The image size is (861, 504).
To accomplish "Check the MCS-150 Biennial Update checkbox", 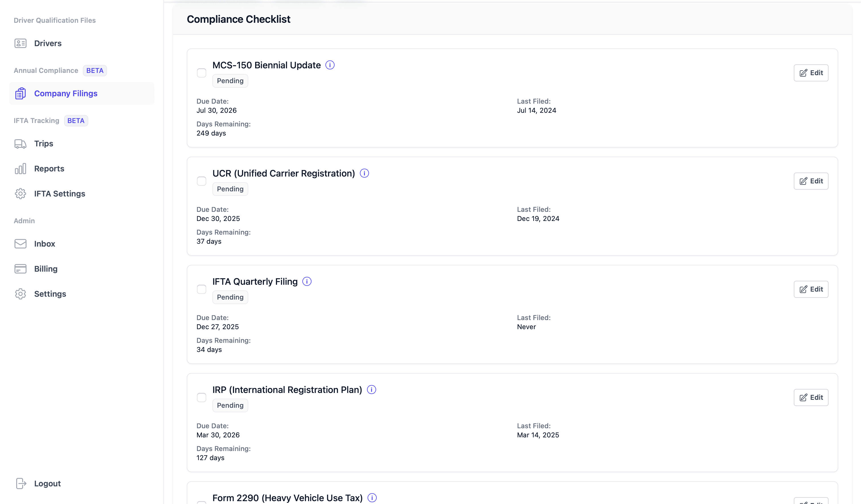I will (x=202, y=73).
